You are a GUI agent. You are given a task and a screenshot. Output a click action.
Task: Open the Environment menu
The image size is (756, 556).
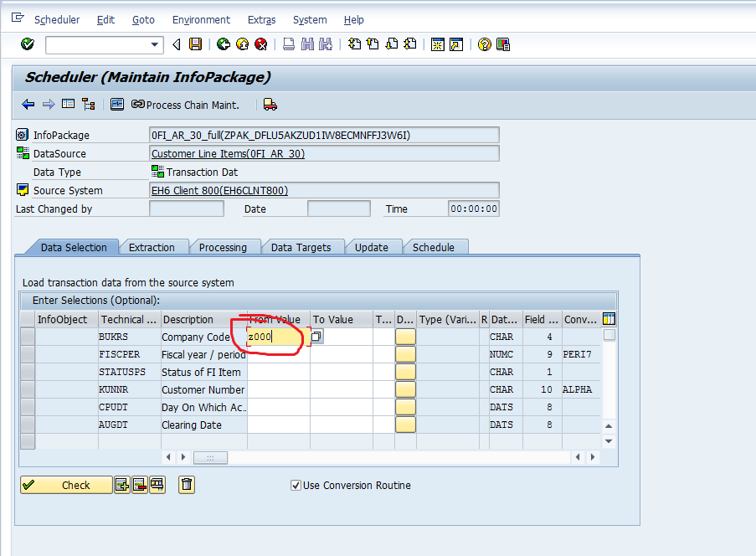(201, 19)
